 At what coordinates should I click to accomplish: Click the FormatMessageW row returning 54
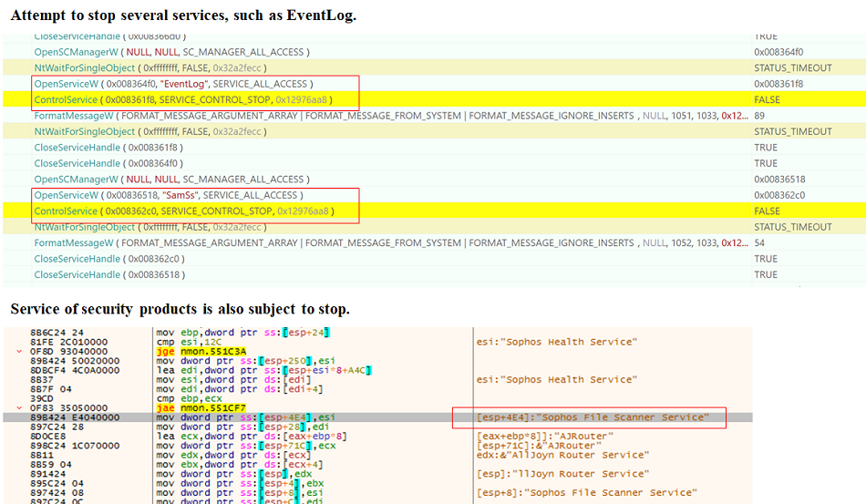pos(365,243)
